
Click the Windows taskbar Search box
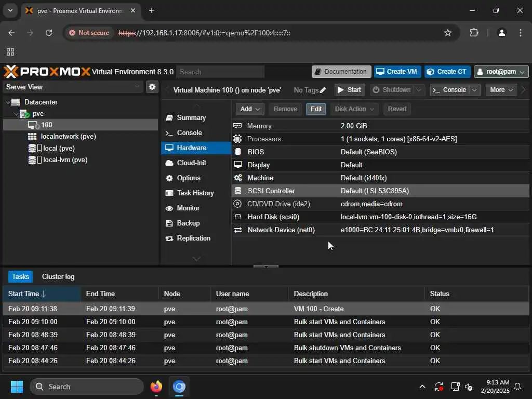[87, 387]
